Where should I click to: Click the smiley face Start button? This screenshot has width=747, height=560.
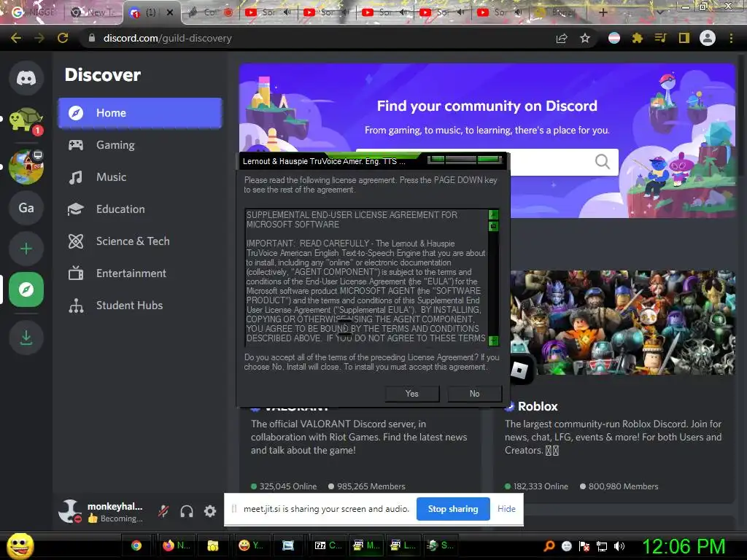pyautogui.click(x=20, y=545)
